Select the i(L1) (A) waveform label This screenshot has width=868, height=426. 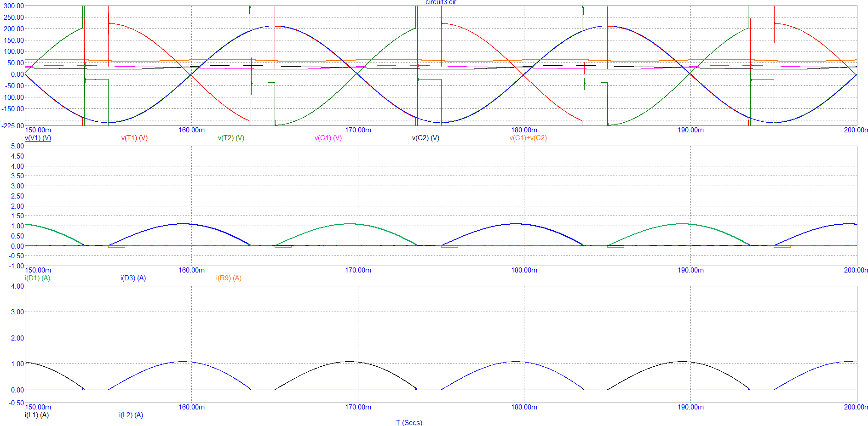(37, 415)
